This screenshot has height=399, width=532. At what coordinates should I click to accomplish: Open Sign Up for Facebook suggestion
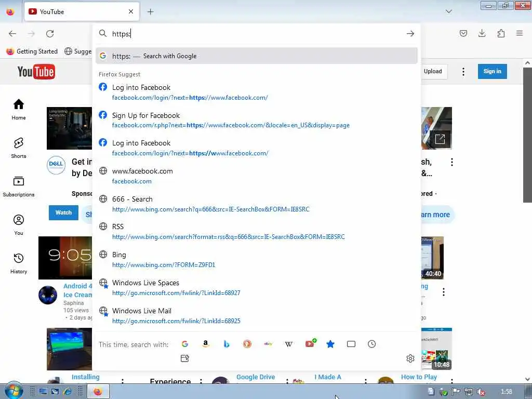pos(257,120)
